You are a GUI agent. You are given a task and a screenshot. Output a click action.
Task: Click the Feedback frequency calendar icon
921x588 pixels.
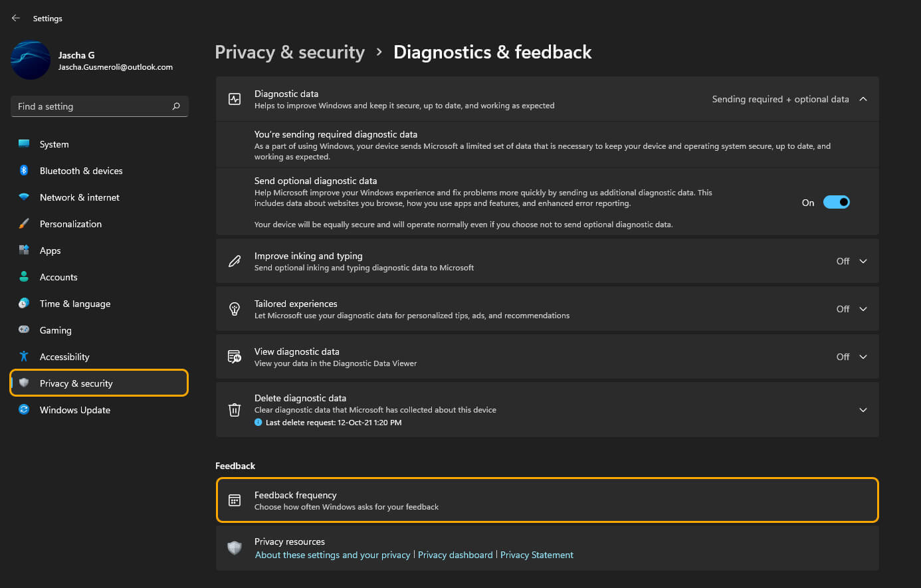[235, 500]
